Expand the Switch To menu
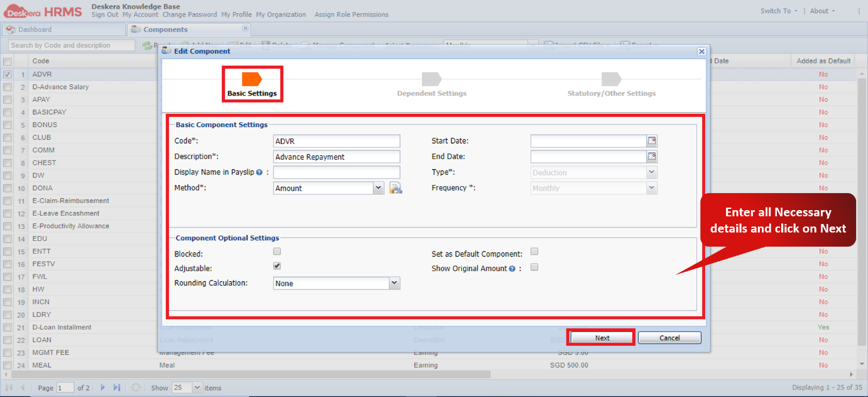 [x=778, y=11]
